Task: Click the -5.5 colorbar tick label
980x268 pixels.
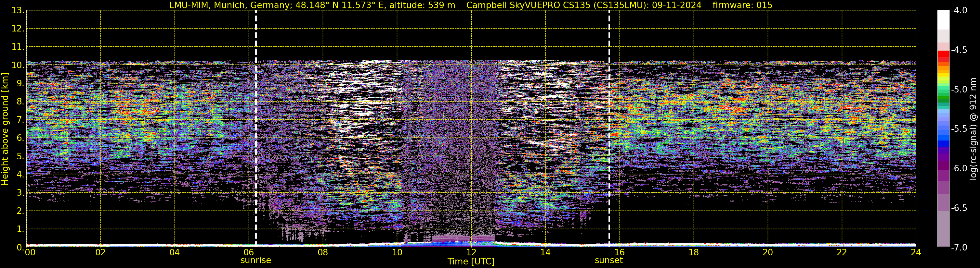Action: click(x=959, y=129)
